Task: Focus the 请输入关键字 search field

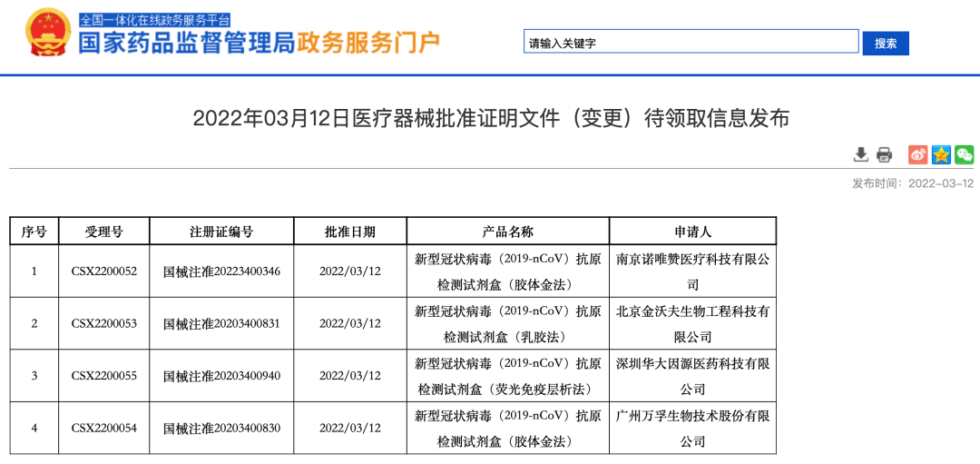Action: [x=691, y=42]
